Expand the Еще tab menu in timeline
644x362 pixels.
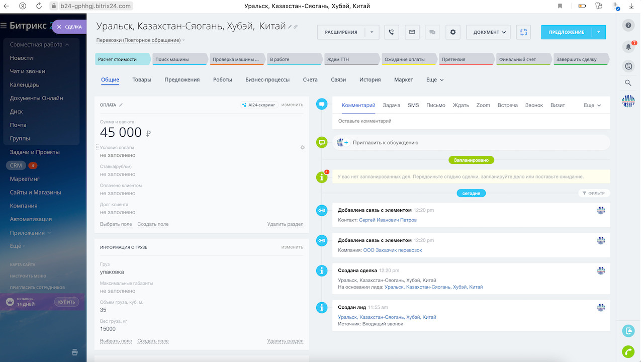(x=592, y=106)
